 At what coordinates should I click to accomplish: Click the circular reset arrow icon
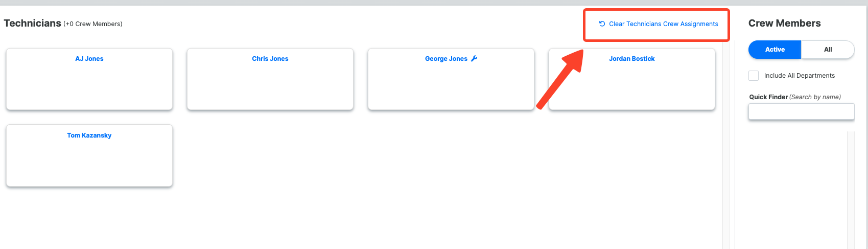pos(602,24)
